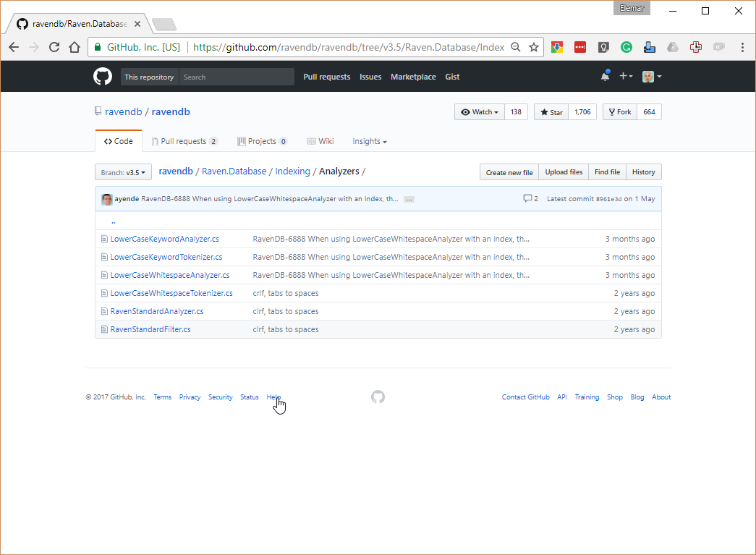756x555 pixels.
Task: Go back with the browser back arrow
Action: pos(14,47)
